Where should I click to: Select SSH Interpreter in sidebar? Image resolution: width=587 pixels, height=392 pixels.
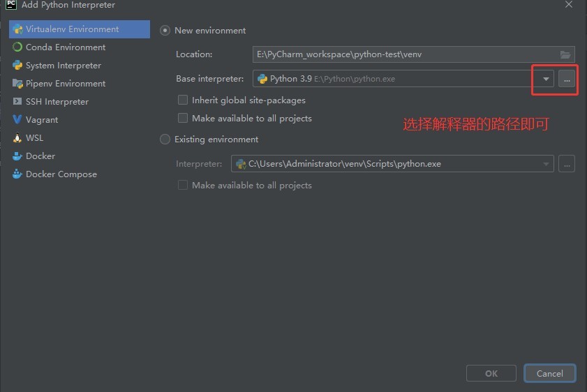click(x=80, y=101)
